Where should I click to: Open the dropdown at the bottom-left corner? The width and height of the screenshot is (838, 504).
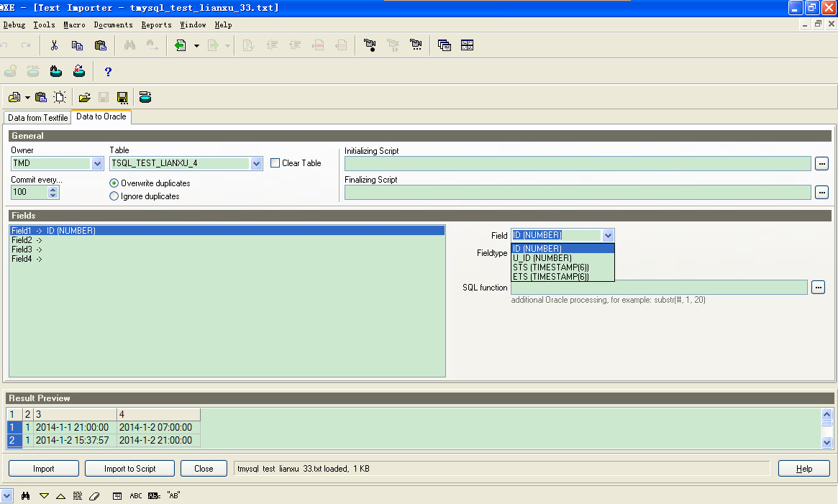tap(6, 495)
